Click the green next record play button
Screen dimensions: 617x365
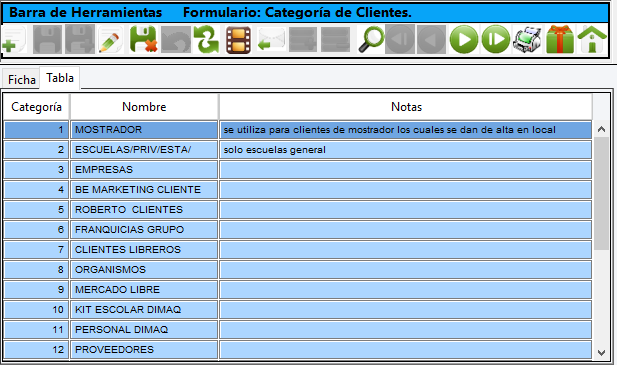tap(464, 39)
